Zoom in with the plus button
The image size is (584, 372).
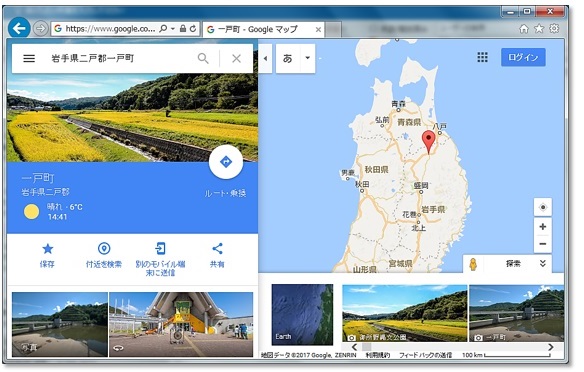pyautogui.click(x=543, y=226)
